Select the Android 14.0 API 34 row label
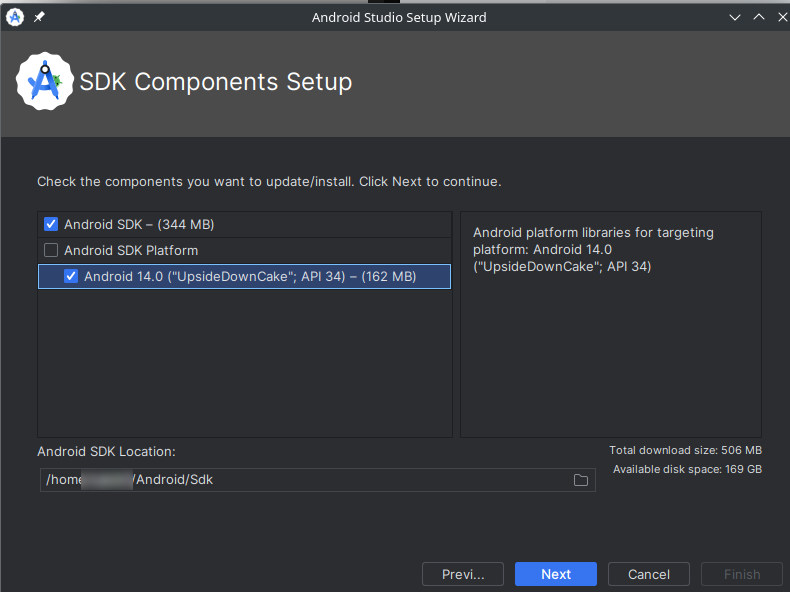This screenshot has width=790, height=592. click(x=250, y=276)
